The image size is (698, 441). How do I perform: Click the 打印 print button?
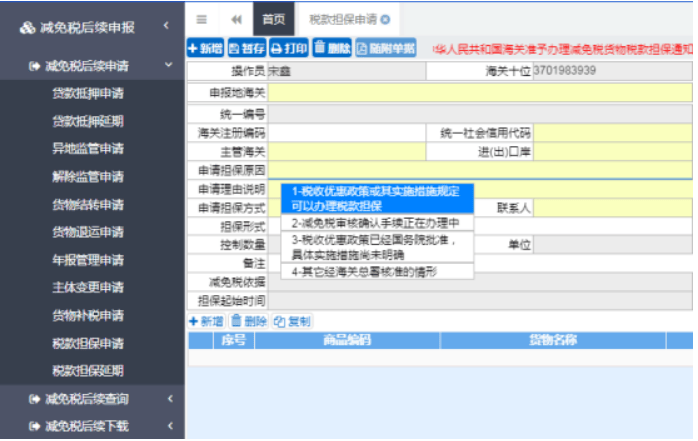[x=289, y=47]
